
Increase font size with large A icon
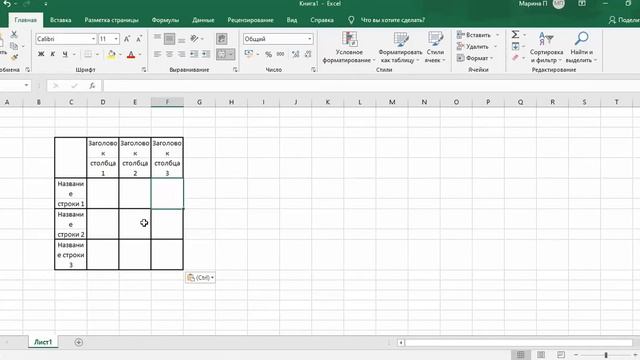coord(127,39)
